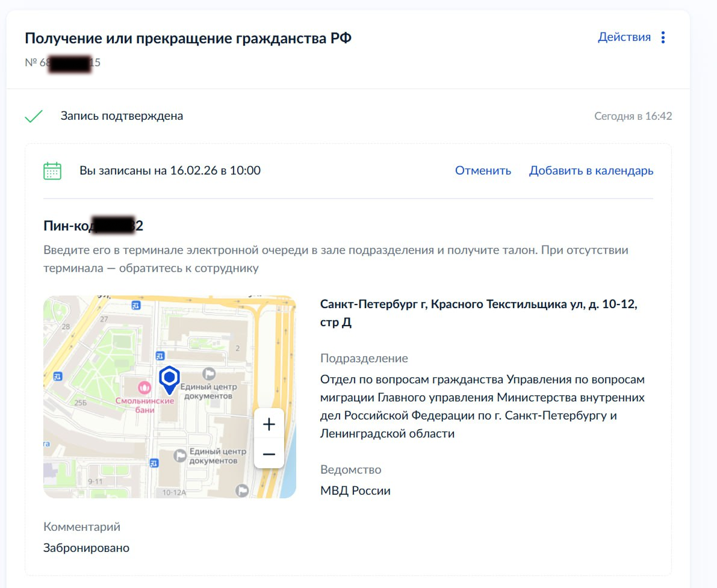717x588 pixels.
Task: Click the Действия link
Action: point(624,37)
